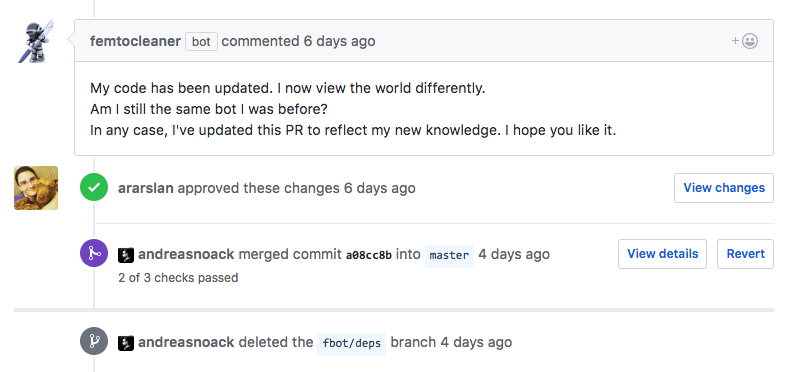The width and height of the screenshot is (785, 372).
Task: Click the green approved checkmark icon
Action: point(94,188)
